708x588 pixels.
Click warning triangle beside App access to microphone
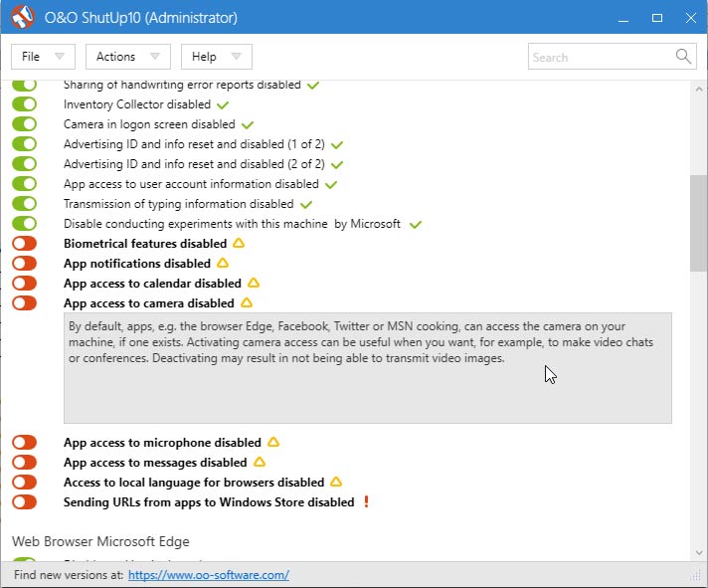[x=273, y=442]
